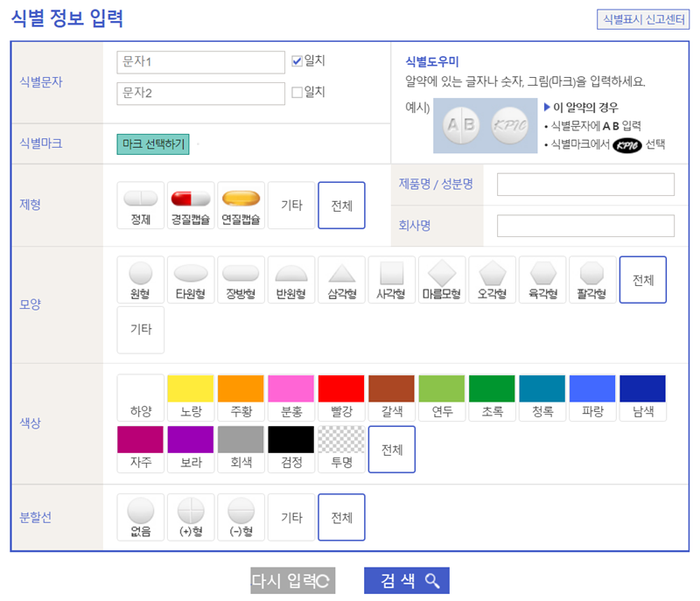Click the example pill image thumbnail
The width and height of the screenshot is (700, 601).
(x=486, y=126)
